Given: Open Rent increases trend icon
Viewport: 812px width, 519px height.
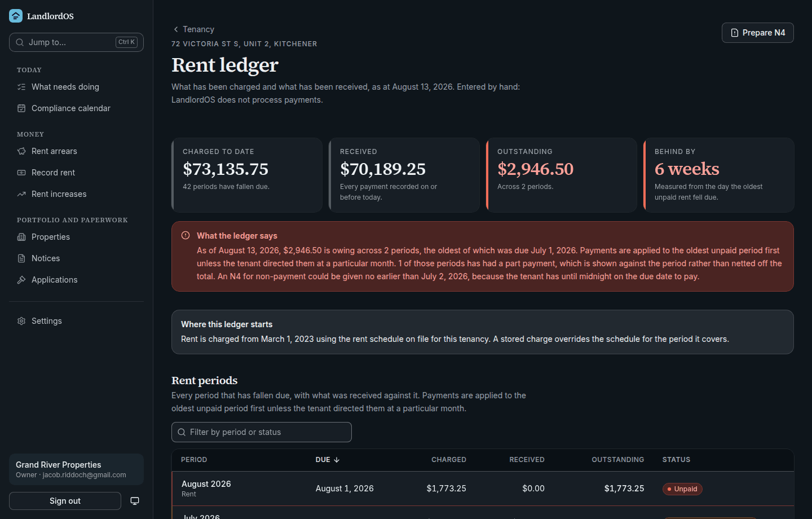Looking at the screenshot, I should point(21,194).
